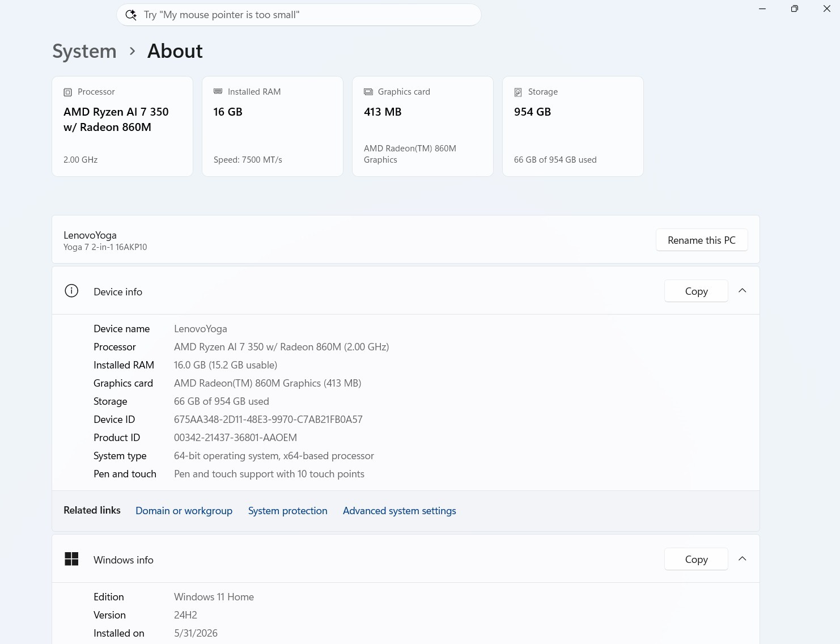840x644 pixels.
Task: Click the 954 GB storage figure
Action: tap(532, 112)
